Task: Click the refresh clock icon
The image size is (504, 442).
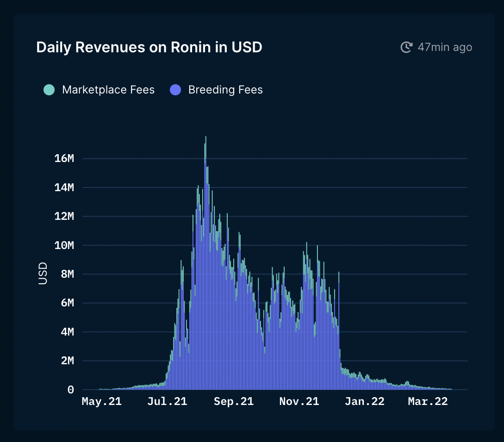Action: point(407,47)
